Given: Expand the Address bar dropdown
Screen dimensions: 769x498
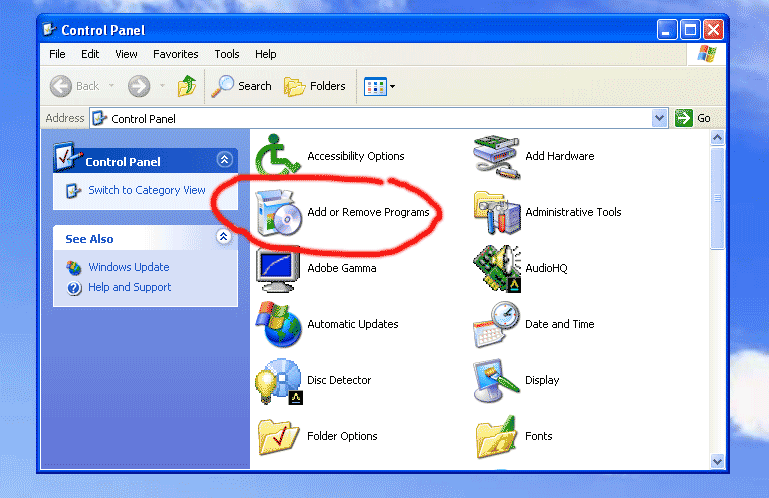Looking at the screenshot, I should pos(660,118).
